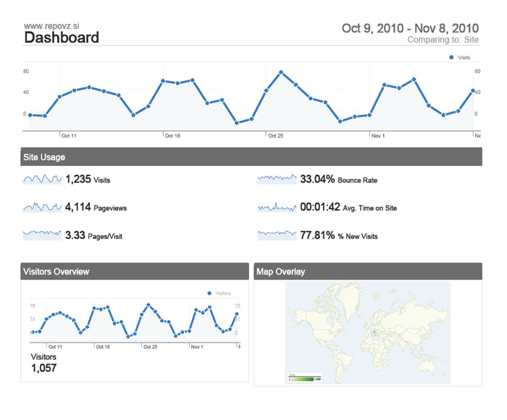Click the Pages/Visit sparkline icon
The width and height of the screenshot is (507, 420).
click(42, 235)
